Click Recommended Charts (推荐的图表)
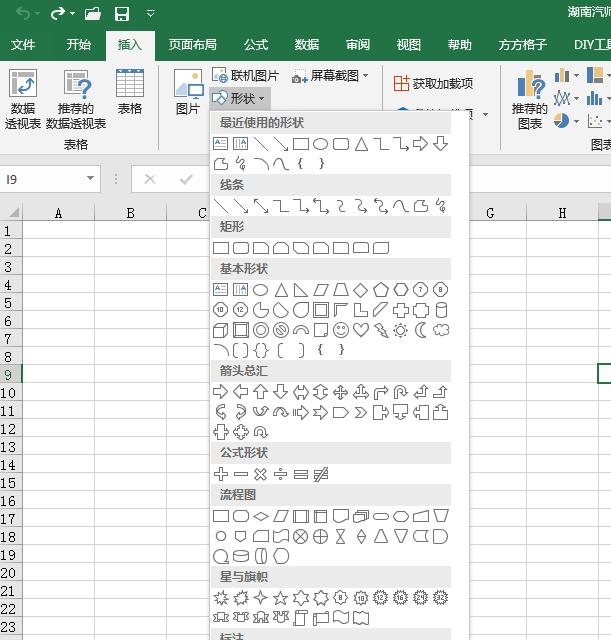This screenshot has height=640, width=611. [x=530, y=99]
